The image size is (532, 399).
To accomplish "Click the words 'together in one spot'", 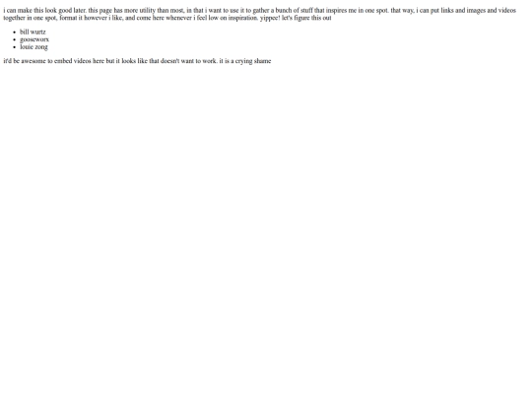I will [31, 18].
